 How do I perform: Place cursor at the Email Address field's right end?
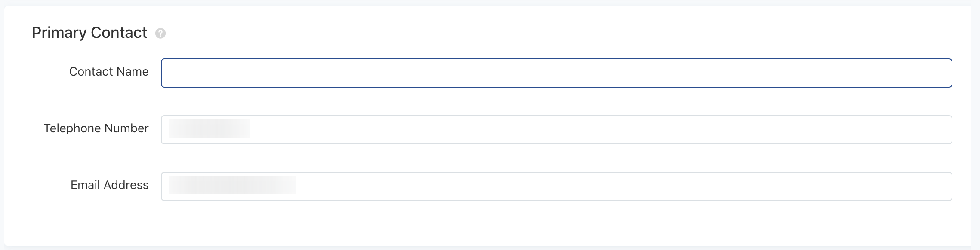(x=942, y=186)
